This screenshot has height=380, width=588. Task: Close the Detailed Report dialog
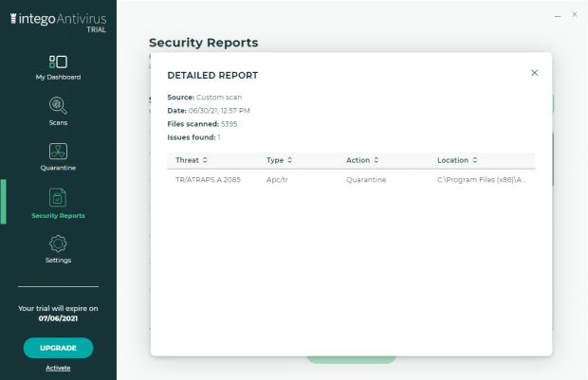(x=534, y=73)
